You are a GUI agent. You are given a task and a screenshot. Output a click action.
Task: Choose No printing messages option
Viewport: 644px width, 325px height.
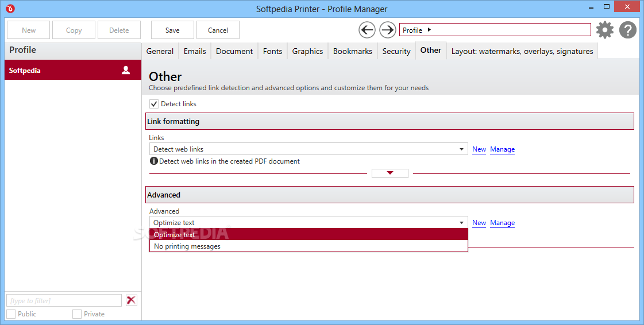308,246
